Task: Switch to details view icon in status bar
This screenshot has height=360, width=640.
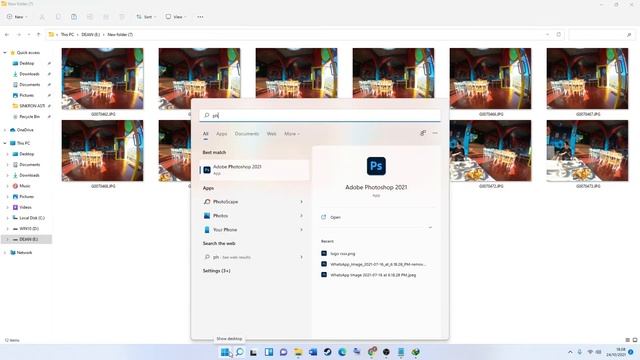Action: click(628, 340)
